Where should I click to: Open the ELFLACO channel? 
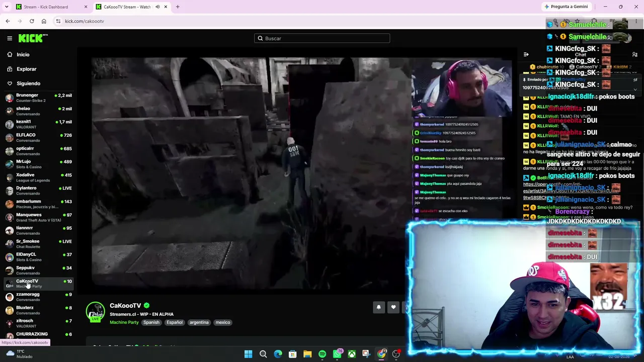[x=38, y=137]
